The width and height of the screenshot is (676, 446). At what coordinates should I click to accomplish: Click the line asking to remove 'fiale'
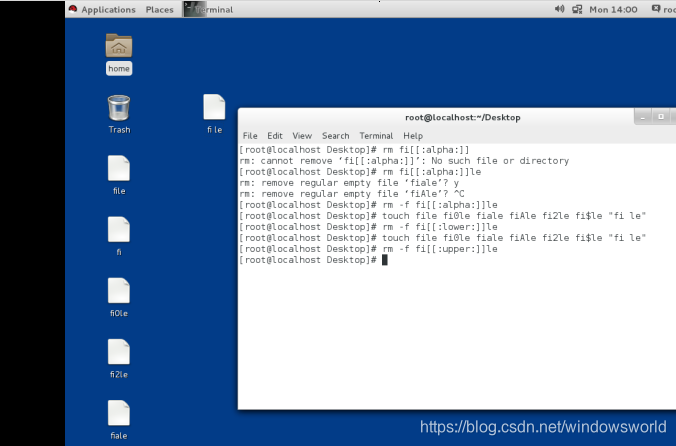tap(349, 183)
